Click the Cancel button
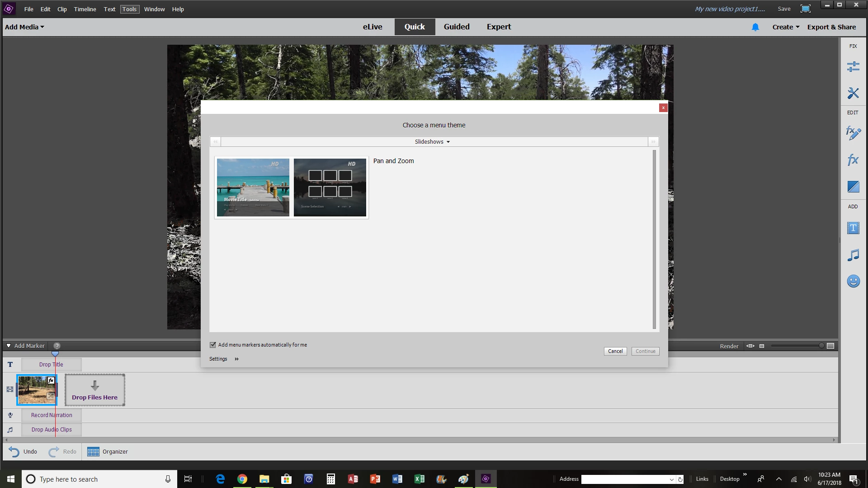Image resolution: width=868 pixels, height=488 pixels. (x=615, y=351)
